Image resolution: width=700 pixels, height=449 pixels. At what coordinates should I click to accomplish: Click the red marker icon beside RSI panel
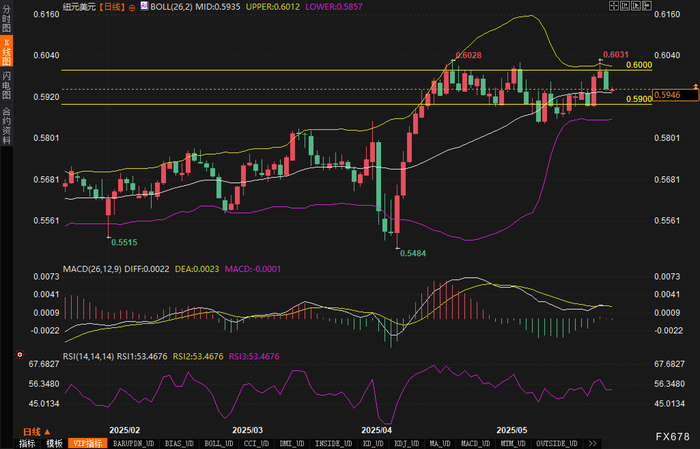click(x=19, y=354)
